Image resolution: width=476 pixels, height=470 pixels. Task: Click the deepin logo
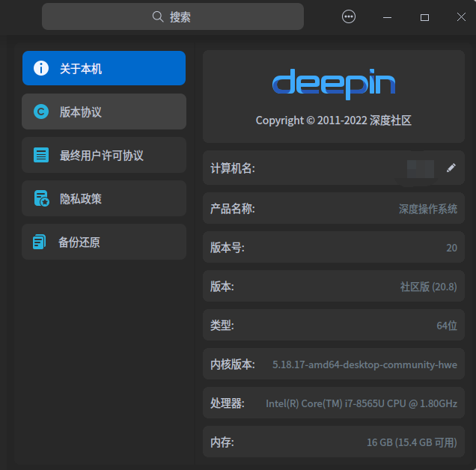coord(334,84)
